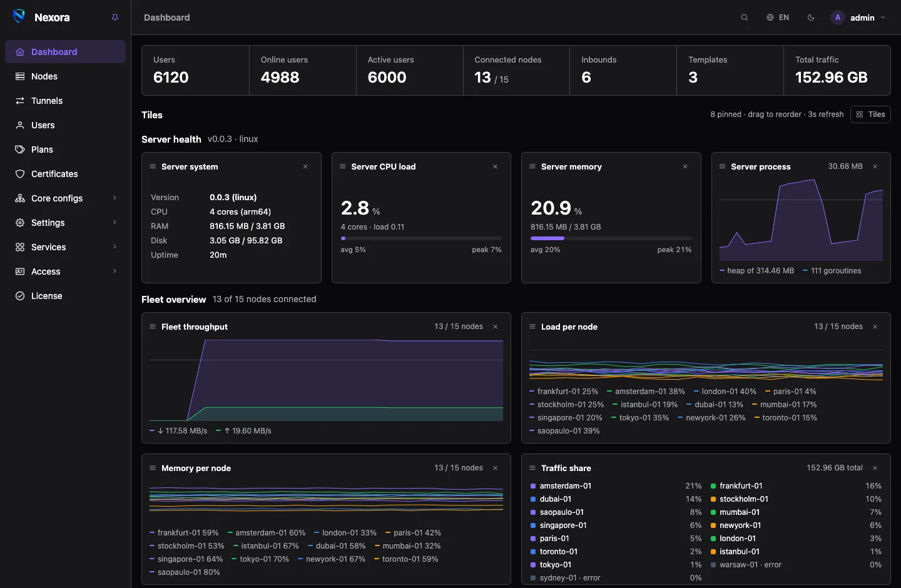Viewport: 901px width, 588px height.
Task: Expand the Core configs chevron
Action: (x=115, y=198)
